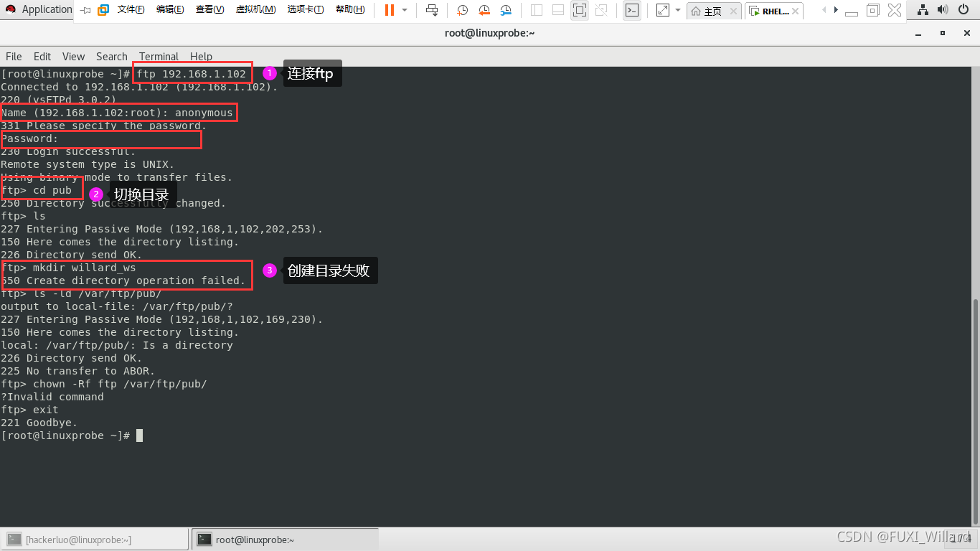Click the terminal vertical scrollbar thumb
Image resolution: width=980 pixels, height=551 pixels.
click(x=976, y=413)
